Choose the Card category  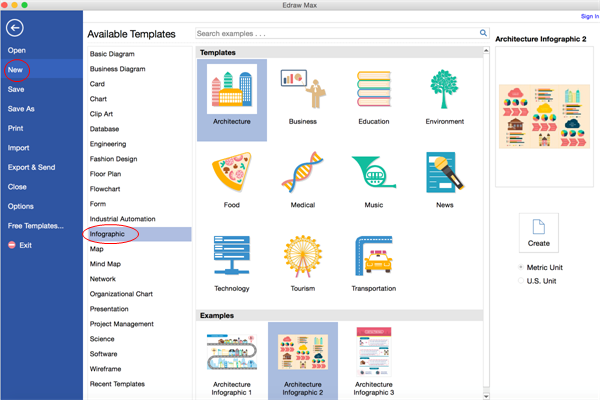97,84
